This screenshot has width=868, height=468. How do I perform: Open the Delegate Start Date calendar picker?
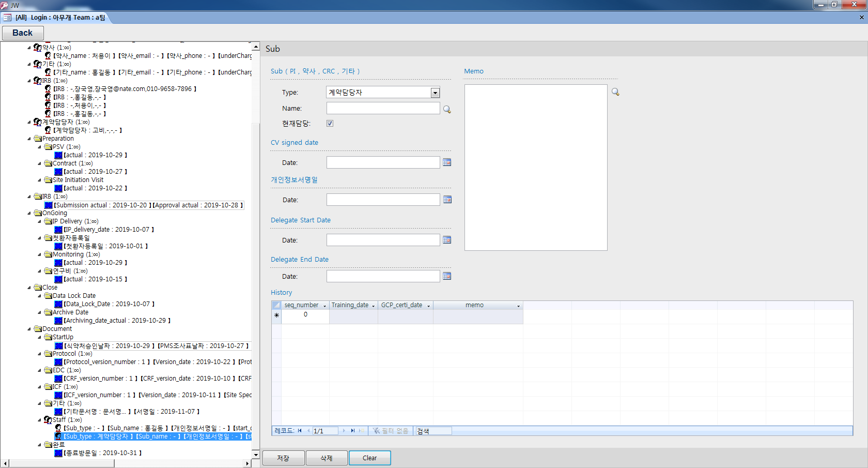[x=447, y=239]
